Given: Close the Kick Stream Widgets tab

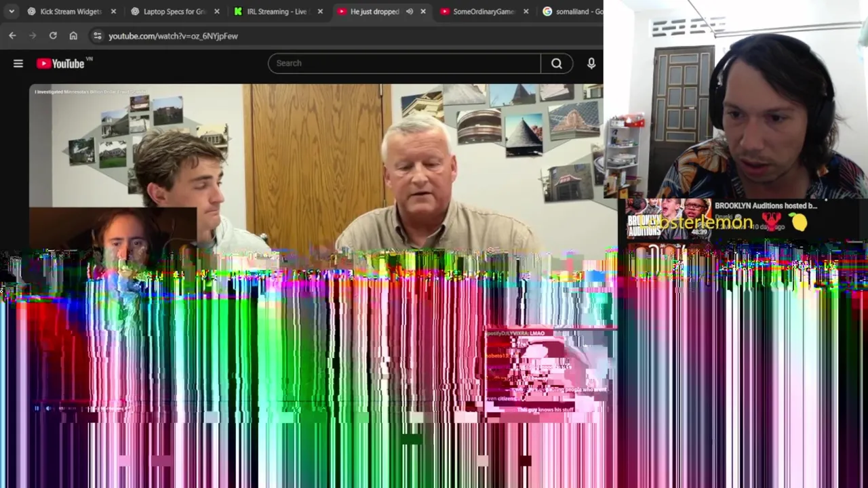Looking at the screenshot, I should point(113,12).
